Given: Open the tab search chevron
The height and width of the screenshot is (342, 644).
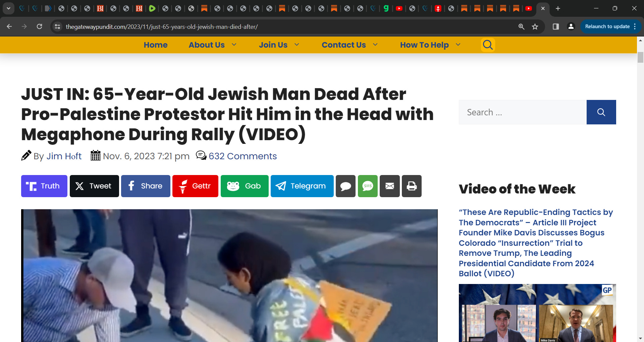Looking at the screenshot, I should (x=8, y=8).
